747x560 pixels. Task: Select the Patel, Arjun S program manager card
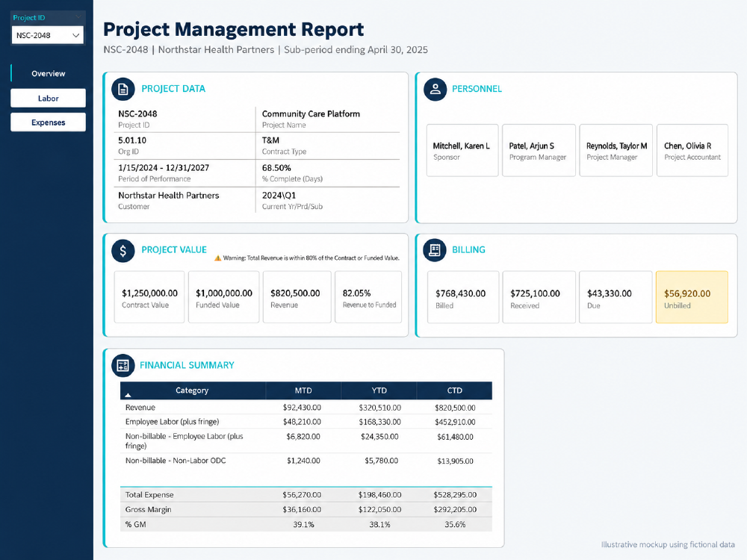pos(539,151)
